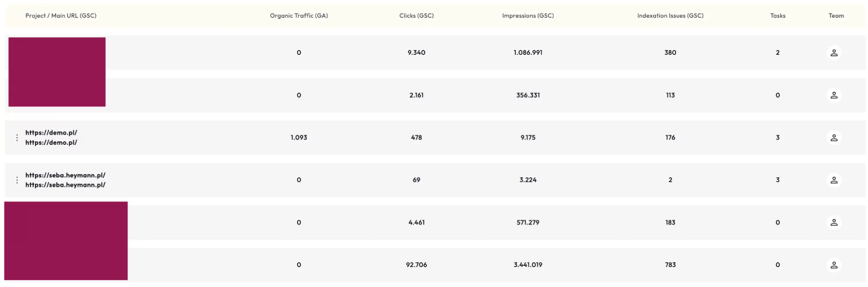The width and height of the screenshot is (868, 287).
Task: Click tasks count 3 for demo.pl
Action: (x=777, y=137)
